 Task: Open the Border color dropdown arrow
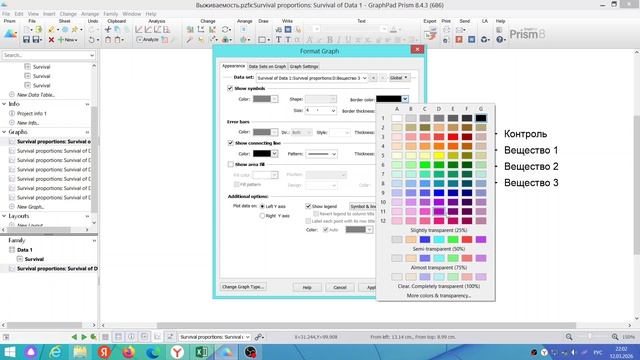click(x=404, y=99)
